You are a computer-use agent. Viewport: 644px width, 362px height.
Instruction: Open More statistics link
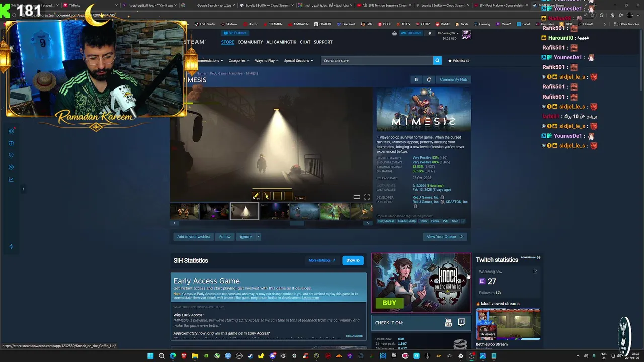point(321,260)
